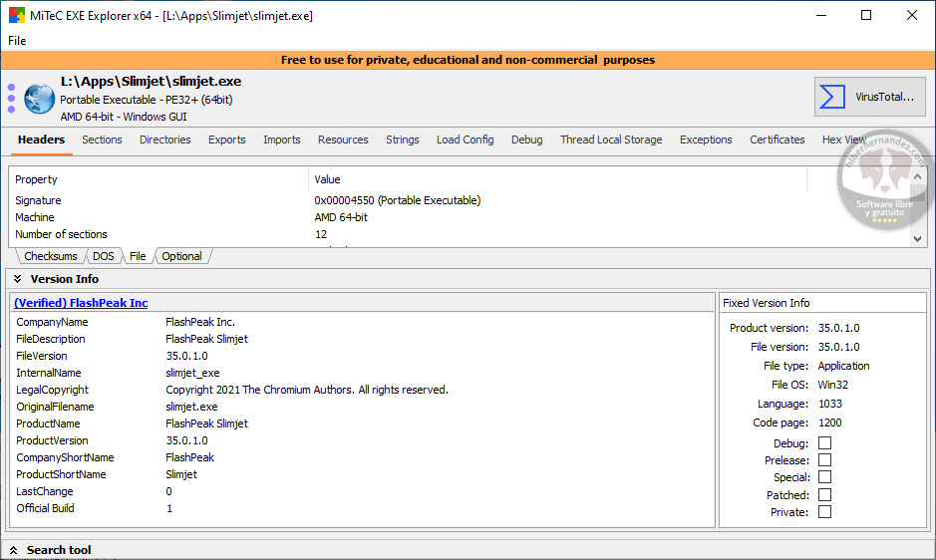Click the File type Application value
Viewport: 936px width, 560px height.
[843, 366]
